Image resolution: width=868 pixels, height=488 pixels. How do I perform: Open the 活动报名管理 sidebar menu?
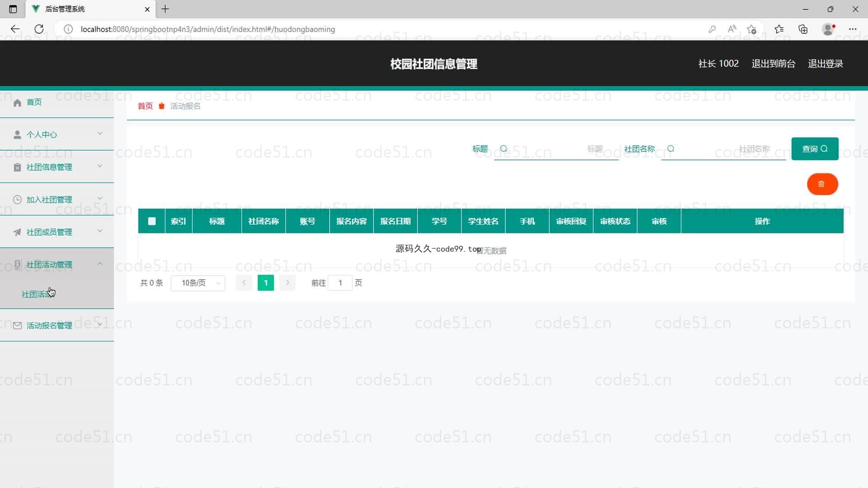pyautogui.click(x=57, y=326)
